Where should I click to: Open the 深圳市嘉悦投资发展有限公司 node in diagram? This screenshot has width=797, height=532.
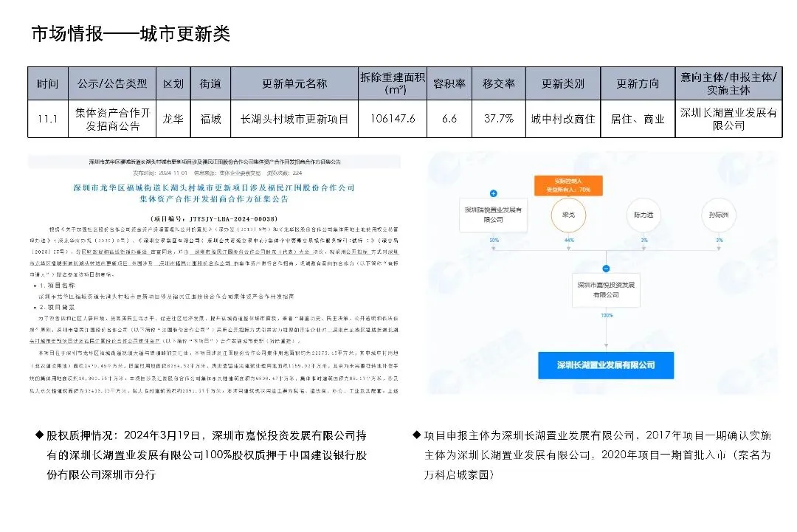[606, 290]
